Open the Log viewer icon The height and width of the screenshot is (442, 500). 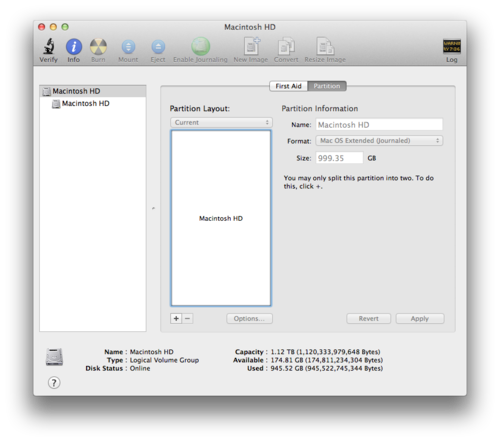[x=452, y=46]
